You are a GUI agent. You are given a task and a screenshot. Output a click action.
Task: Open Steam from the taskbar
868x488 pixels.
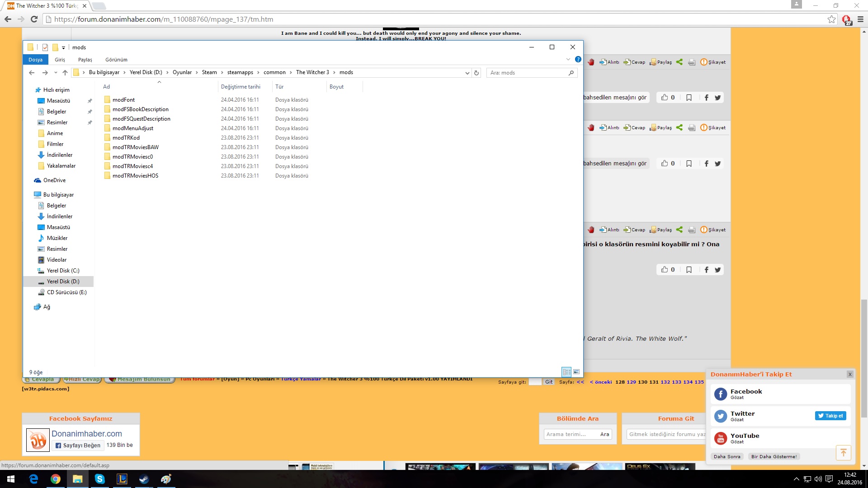tap(144, 479)
